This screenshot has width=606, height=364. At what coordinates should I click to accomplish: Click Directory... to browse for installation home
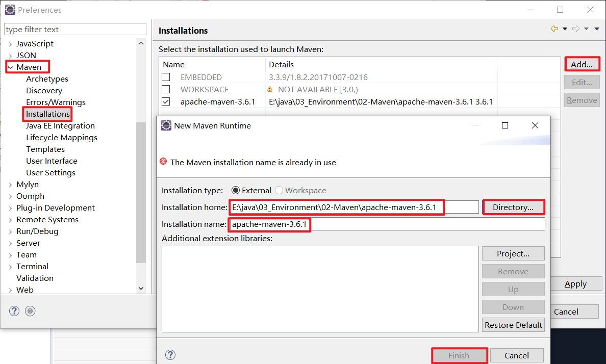[513, 206]
